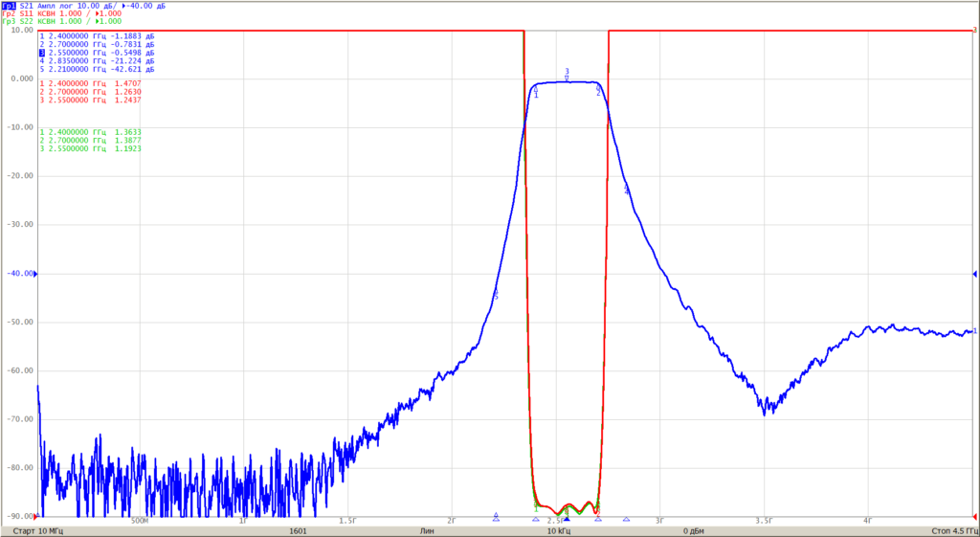
Task: Click the red reference arrow at bottom-left corner
Action: click(x=35, y=516)
